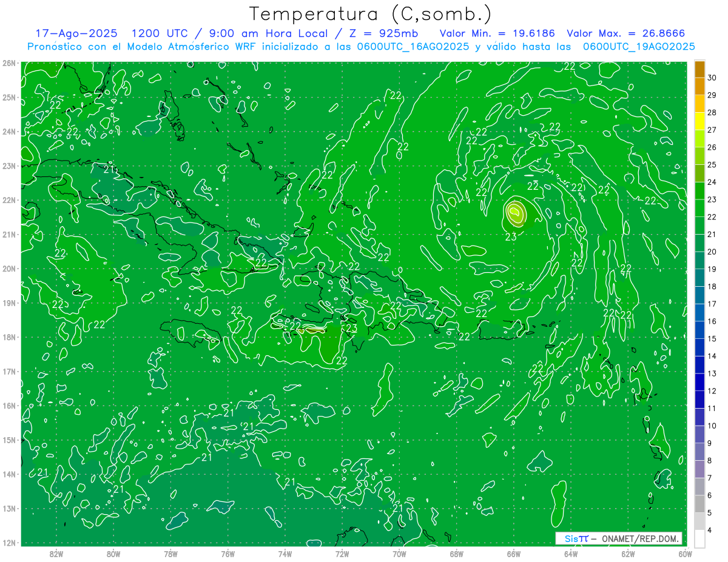Click the "0600UTC_19AGO2025" valid-until timestamp

coord(639,47)
